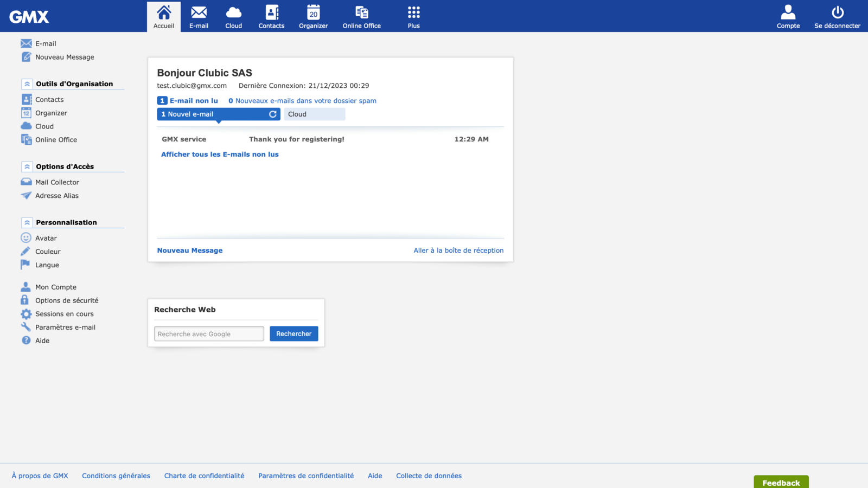The height and width of the screenshot is (488, 868).
Task: Click the Nouveau Message compose icon in sidebar
Action: click(x=26, y=57)
